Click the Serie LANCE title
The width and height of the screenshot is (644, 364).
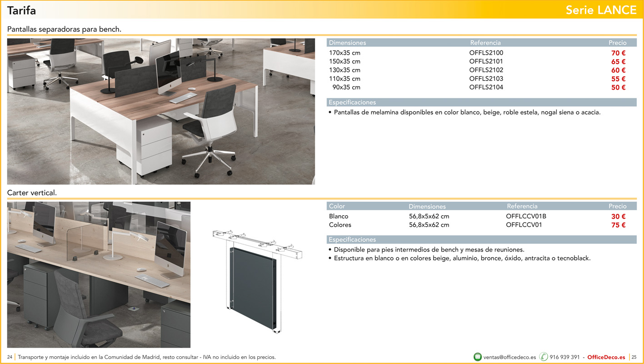tap(601, 10)
